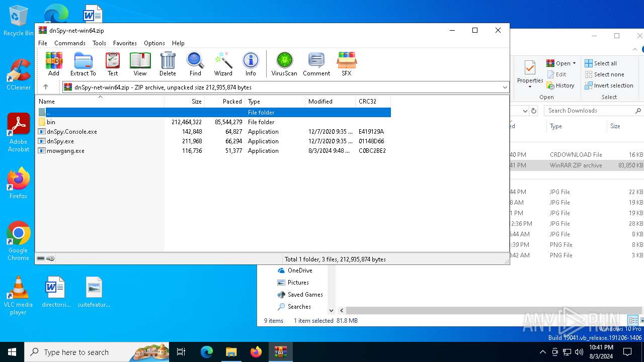Viewport: 644px width, 362px height.
Task: Select the bin folder row
Action: tap(213, 122)
